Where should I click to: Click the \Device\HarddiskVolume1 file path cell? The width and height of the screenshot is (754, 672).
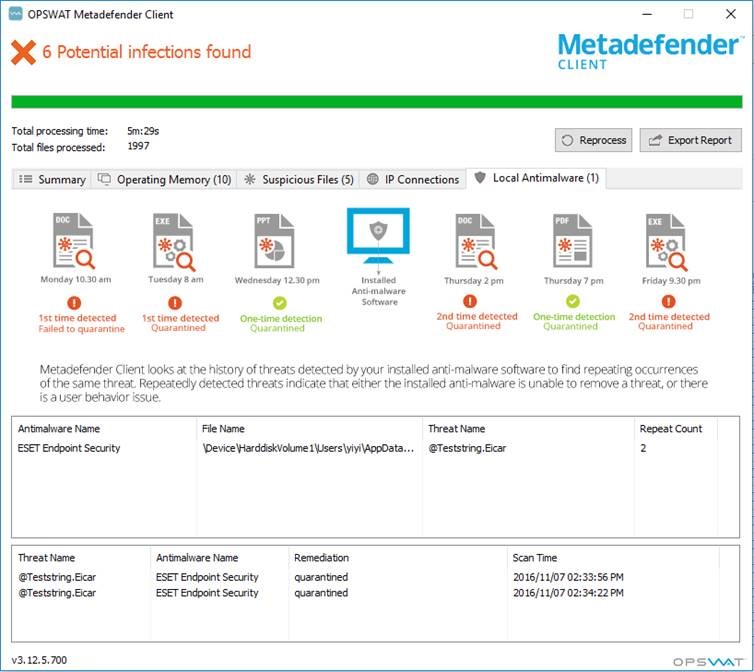(x=308, y=448)
